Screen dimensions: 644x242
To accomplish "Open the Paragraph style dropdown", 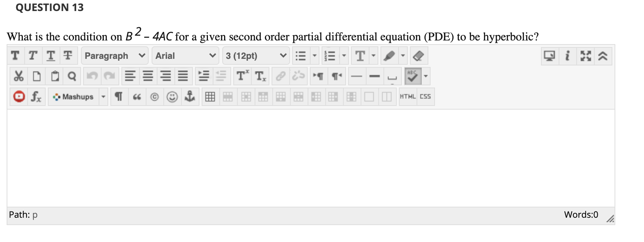I will (x=114, y=56).
